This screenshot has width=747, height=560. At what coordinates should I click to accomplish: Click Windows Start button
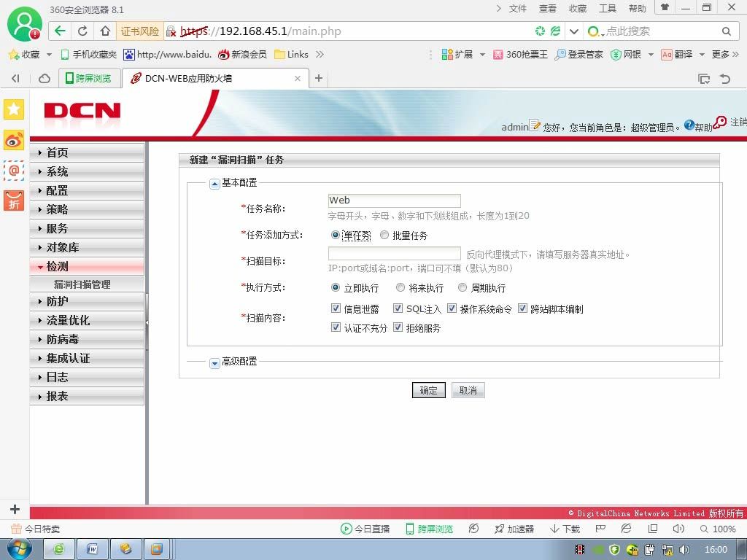[20, 548]
